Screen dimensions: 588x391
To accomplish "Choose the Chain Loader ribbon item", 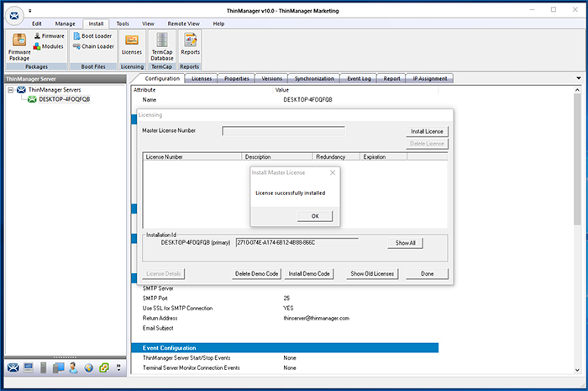I will pyautogui.click(x=93, y=46).
